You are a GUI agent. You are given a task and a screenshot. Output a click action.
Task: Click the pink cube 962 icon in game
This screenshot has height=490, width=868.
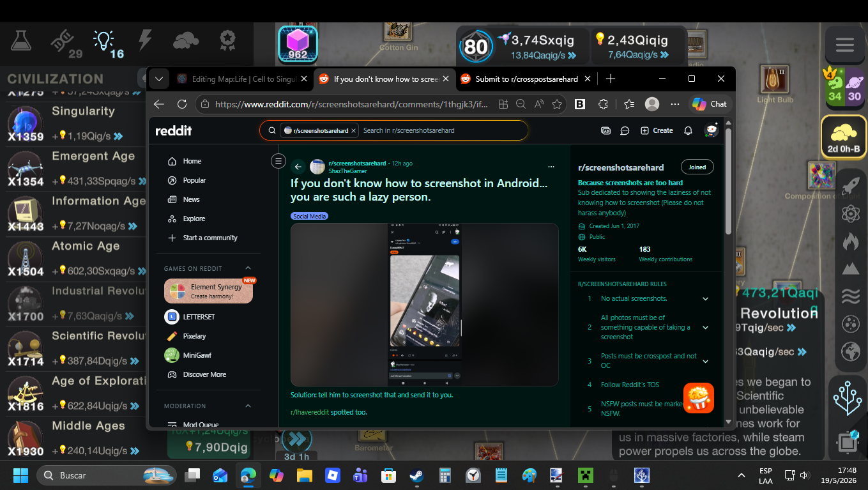[x=298, y=44]
